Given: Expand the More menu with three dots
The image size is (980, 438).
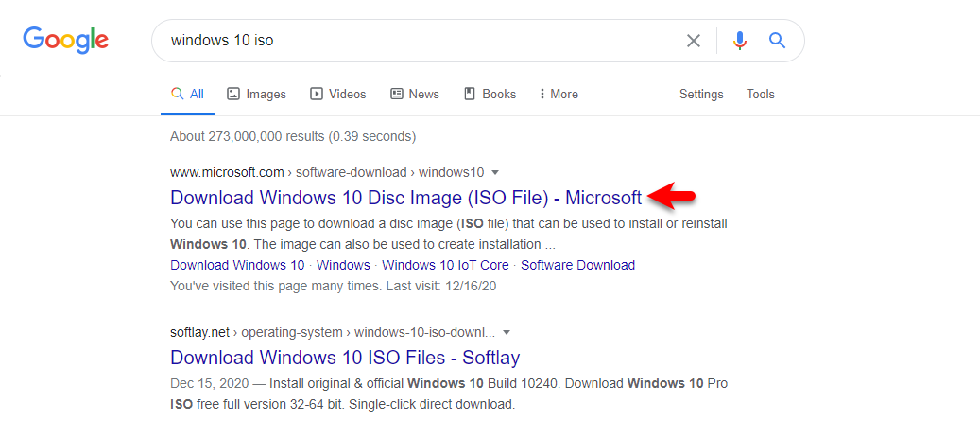Looking at the screenshot, I should pos(559,94).
